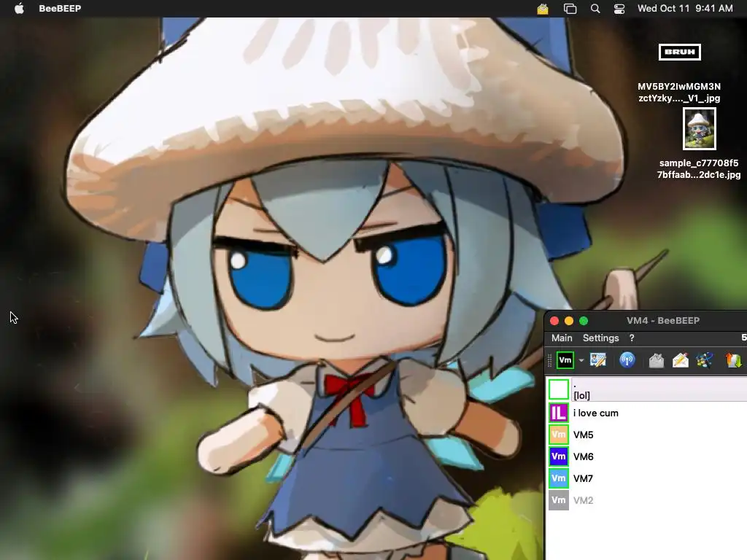This screenshot has width=747, height=560.
Task: Click the blue broadcast antenna icon
Action: pos(627,360)
